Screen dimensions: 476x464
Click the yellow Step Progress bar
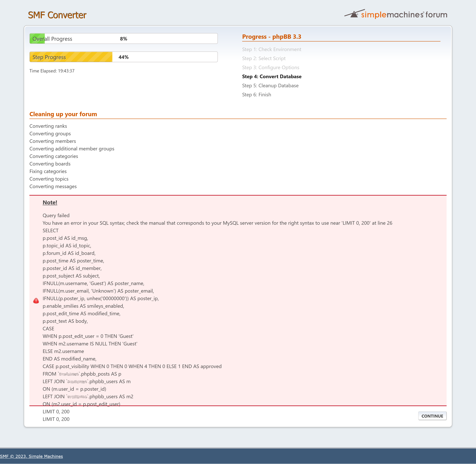tap(123, 57)
